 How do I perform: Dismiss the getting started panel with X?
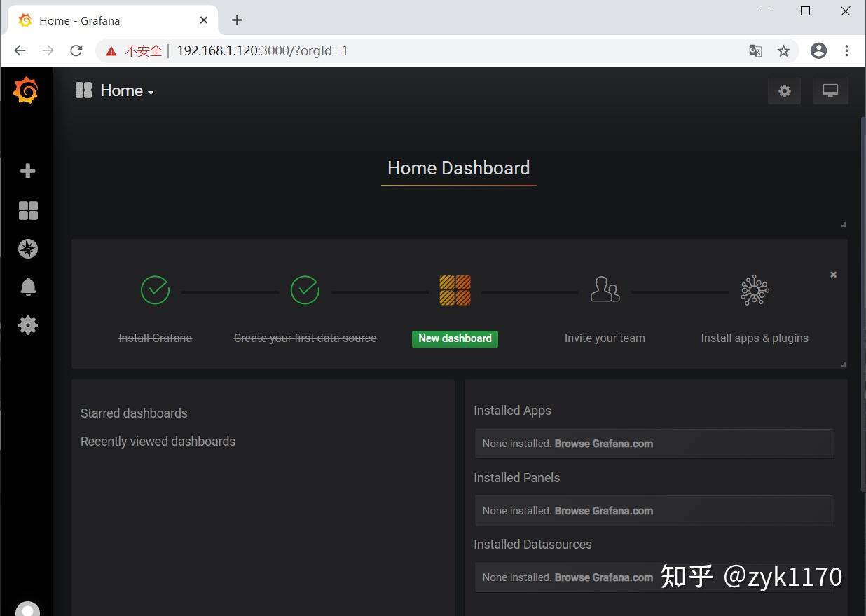point(833,275)
